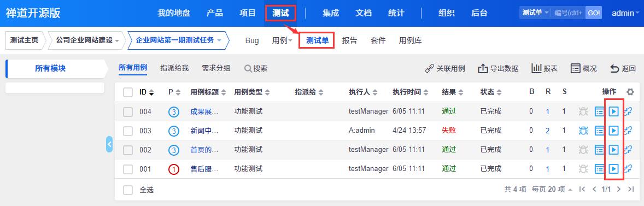
Task: Click the GO! search button
Action: click(x=594, y=13)
